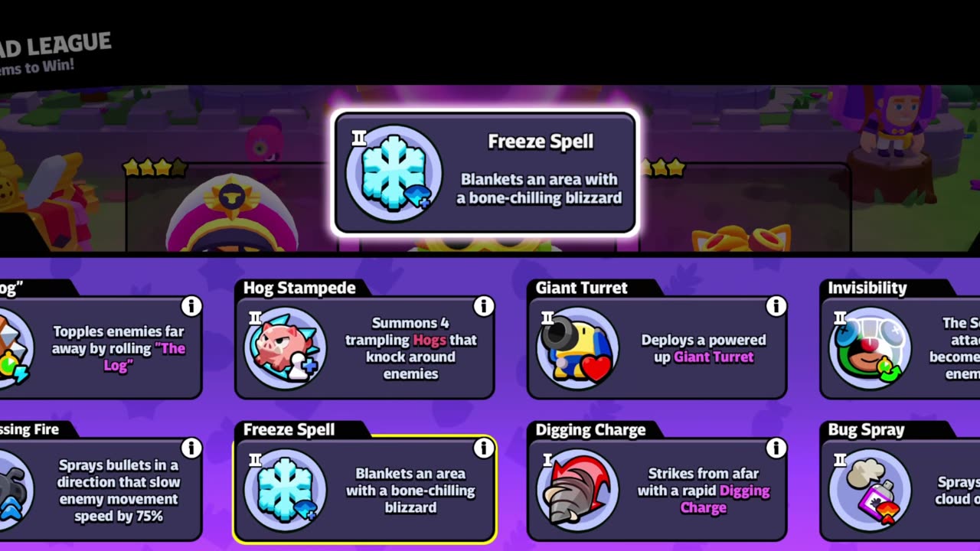The width and height of the screenshot is (980, 551).
Task: Tap the drill icon on Digging Charge
Action: pyautogui.click(x=578, y=490)
